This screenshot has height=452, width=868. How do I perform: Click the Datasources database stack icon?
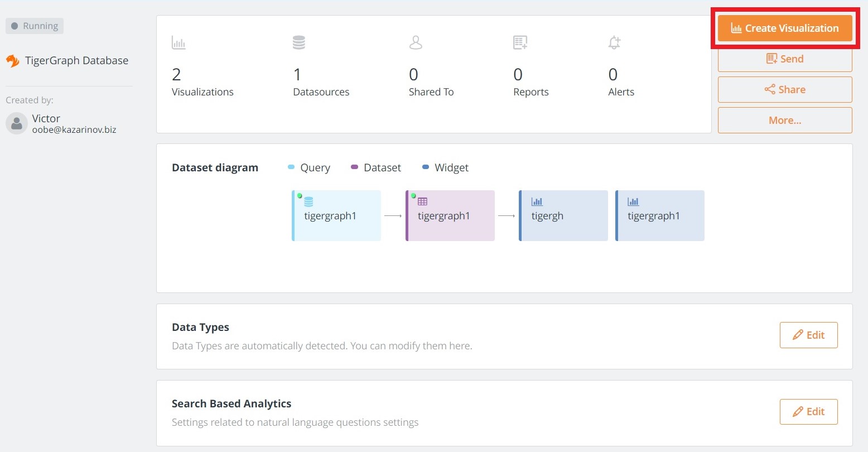coord(299,42)
